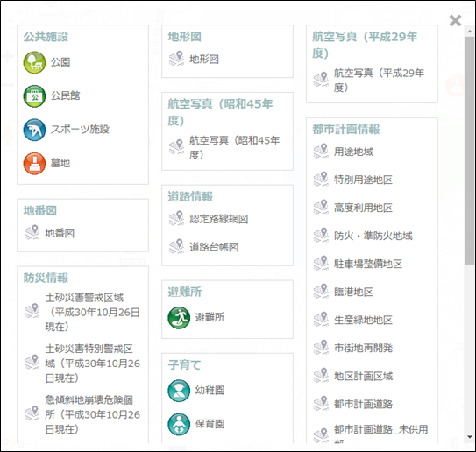Choose the 地番図 map link

click(x=60, y=233)
